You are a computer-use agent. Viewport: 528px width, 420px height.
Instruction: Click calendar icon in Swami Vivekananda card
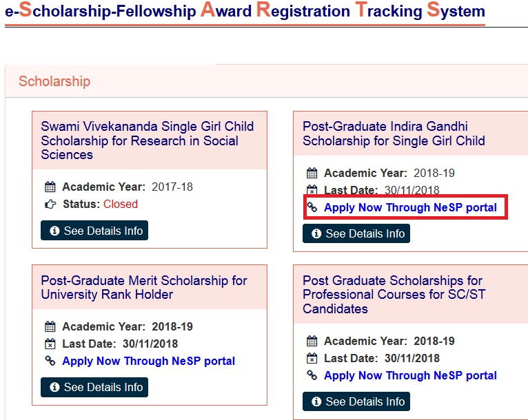[50, 187]
